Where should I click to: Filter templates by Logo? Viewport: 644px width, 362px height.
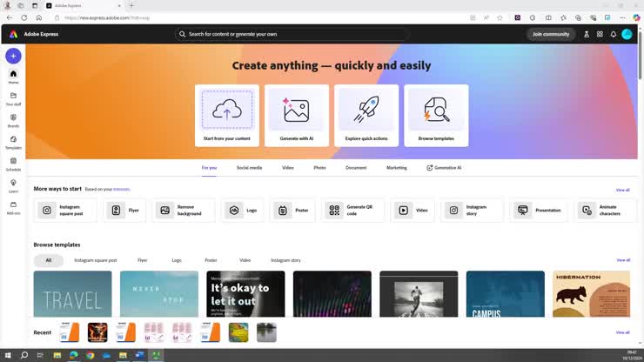177,260
